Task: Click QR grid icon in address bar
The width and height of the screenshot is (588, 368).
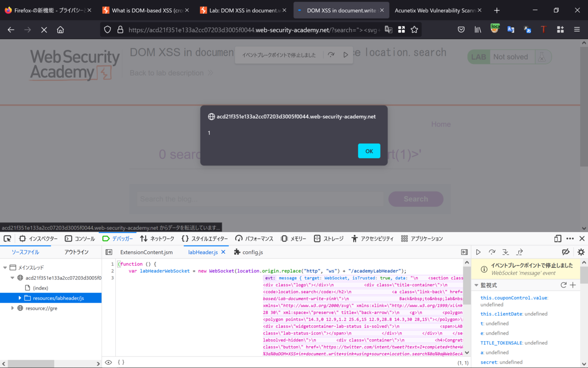Action: (401, 29)
